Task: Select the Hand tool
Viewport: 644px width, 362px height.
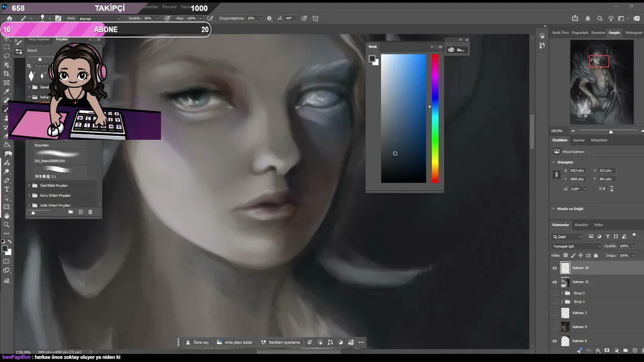Action: point(7,216)
